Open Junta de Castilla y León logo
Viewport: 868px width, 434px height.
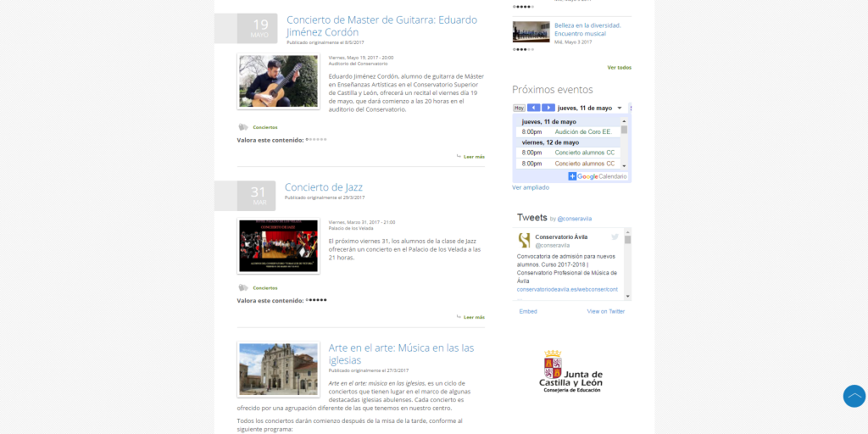571,371
